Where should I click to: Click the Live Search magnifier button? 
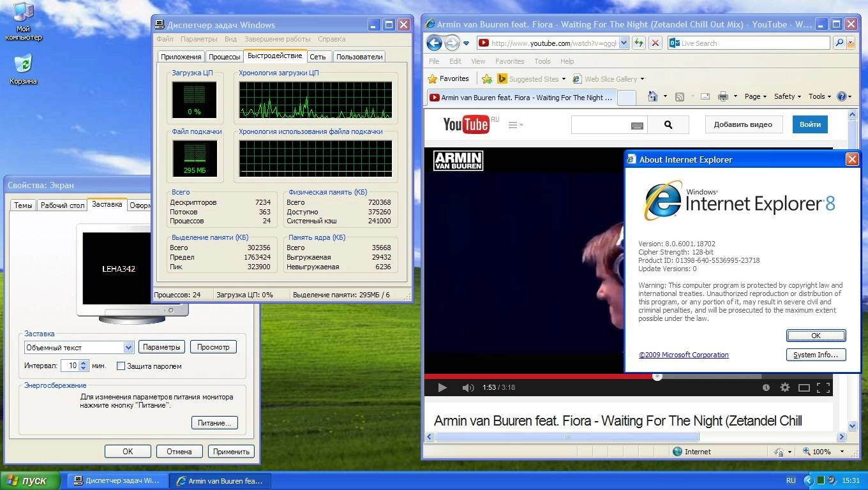pyautogui.click(x=840, y=43)
